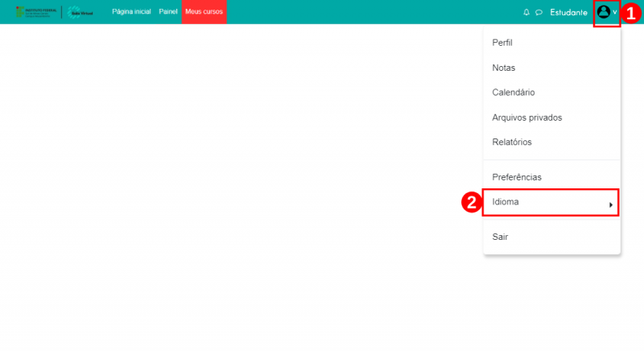Open the notifications bell icon
Screen dimensions: 644x351
pyautogui.click(x=526, y=12)
